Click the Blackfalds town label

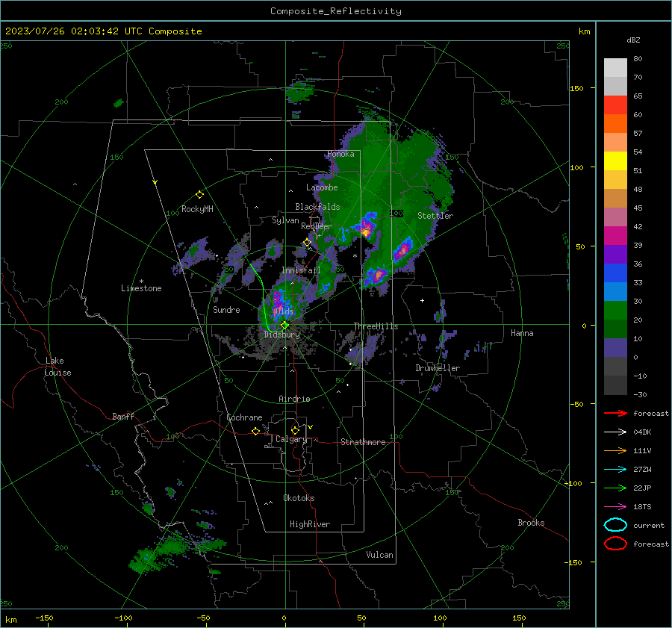point(317,207)
